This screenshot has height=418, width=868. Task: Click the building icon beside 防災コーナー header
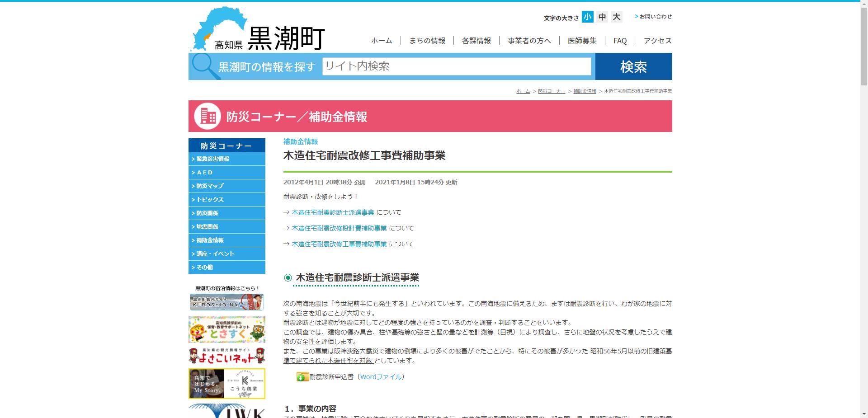pos(208,116)
